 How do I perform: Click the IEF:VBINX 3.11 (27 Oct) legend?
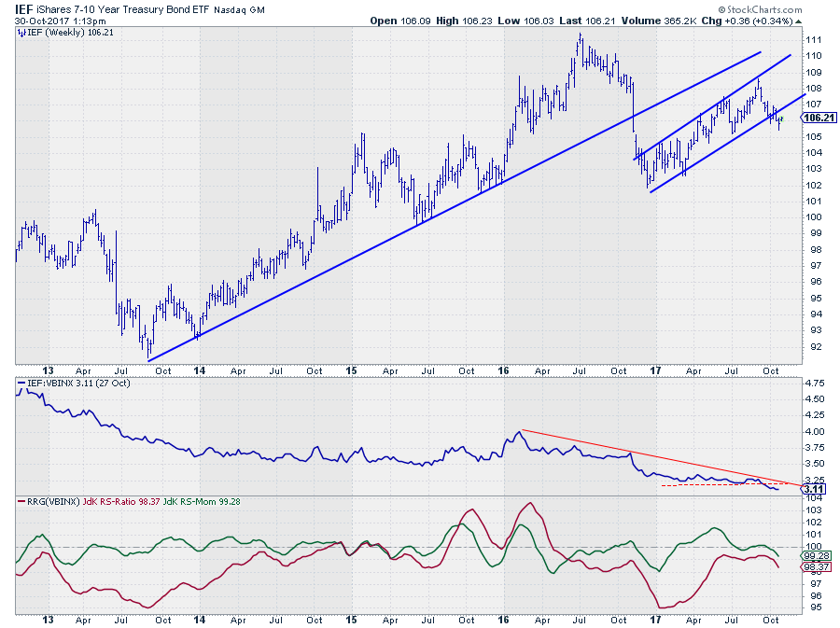[78, 384]
